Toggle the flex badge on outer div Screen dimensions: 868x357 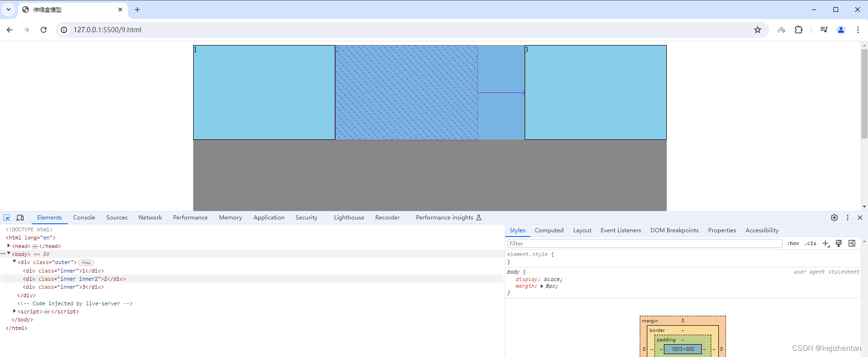pyautogui.click(x=86, y=263)
